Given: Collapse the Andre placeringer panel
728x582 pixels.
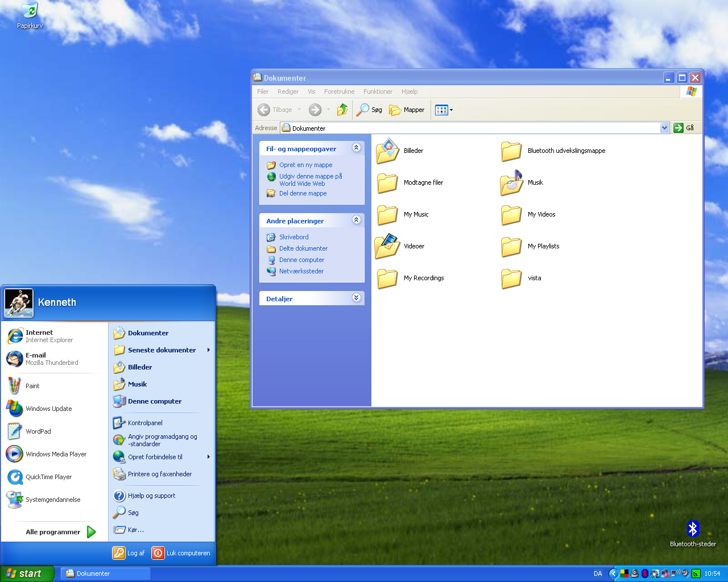Looking at the screenshot, I should (x=356, y=220).
